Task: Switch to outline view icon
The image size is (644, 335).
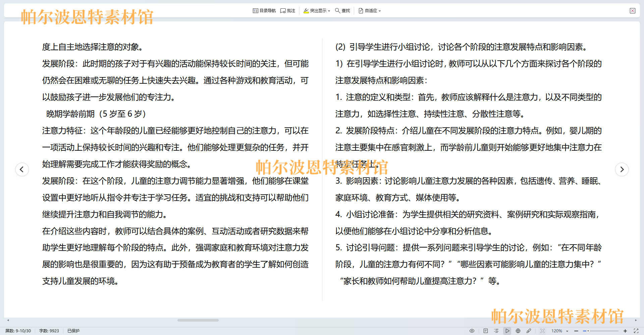Action: point(496,331)
